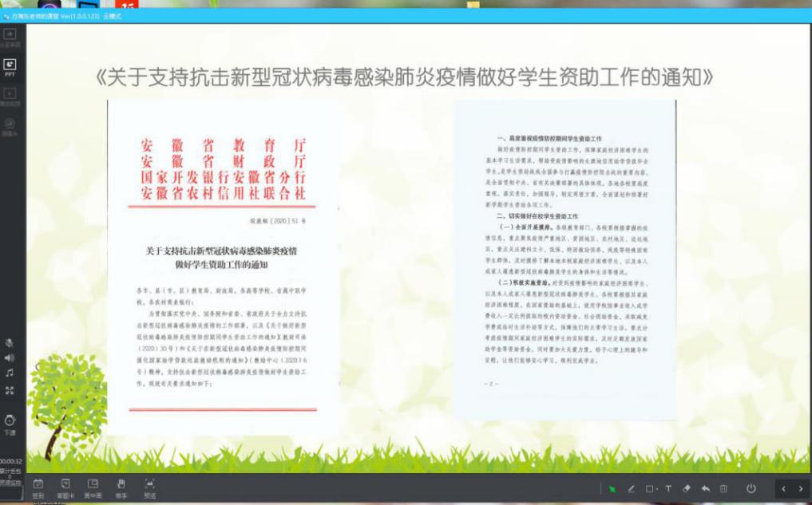The height and width of the screenshot is (505, 812).
Task: Click the right page-two document image
Action: click(565, 260)
